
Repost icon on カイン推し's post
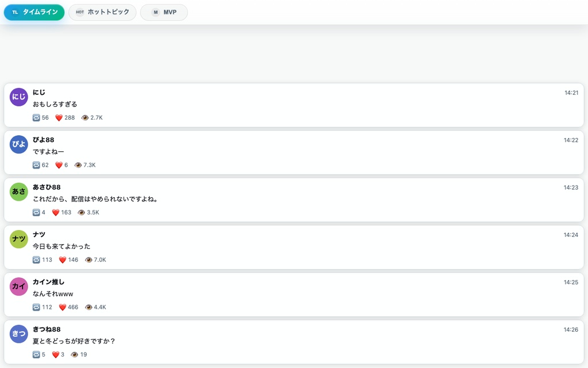(36, 307)
